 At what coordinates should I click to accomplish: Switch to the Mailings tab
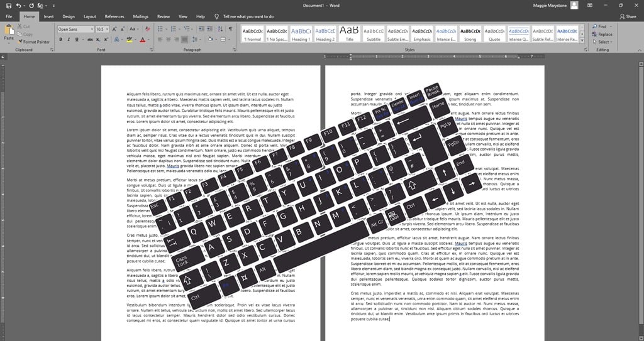140,17
